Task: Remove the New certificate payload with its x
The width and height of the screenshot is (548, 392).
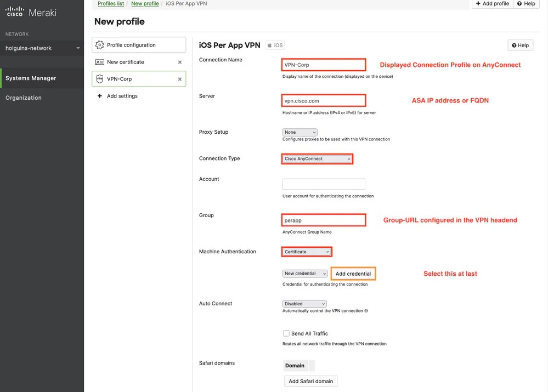Action: (179, 62)
